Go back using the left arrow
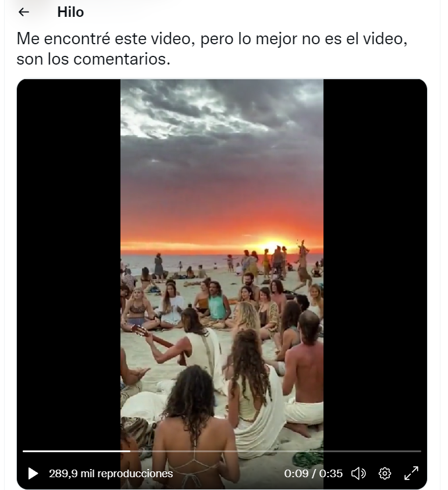Image resolution: width=448 pixels, height=490 pixels. (24, 12)
